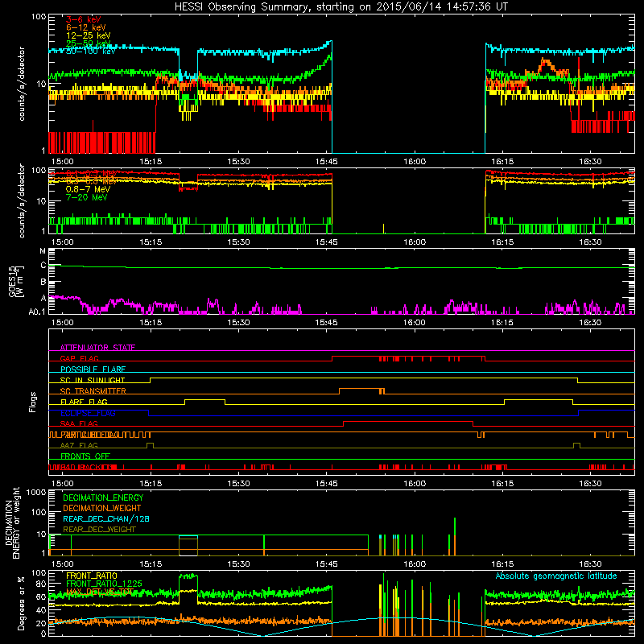Click the yellow 'FRONT_RATIO' legend label
Image resolution: width=644 pixels, height=644 pixels.
(92, 576)
